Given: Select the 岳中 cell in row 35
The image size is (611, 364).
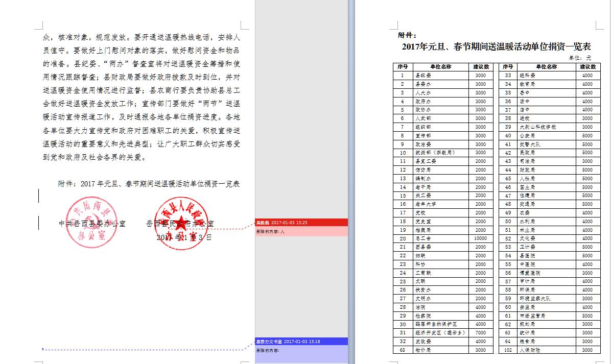Looking at the screenshot, I should [x=546, y=92].
